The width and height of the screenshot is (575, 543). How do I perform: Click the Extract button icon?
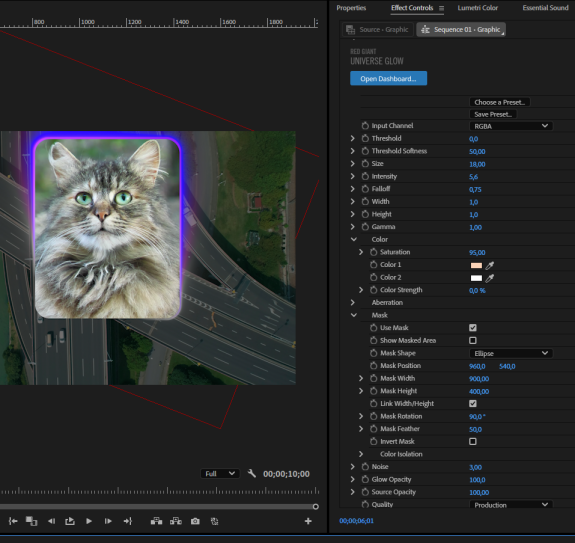click(176, 521)
